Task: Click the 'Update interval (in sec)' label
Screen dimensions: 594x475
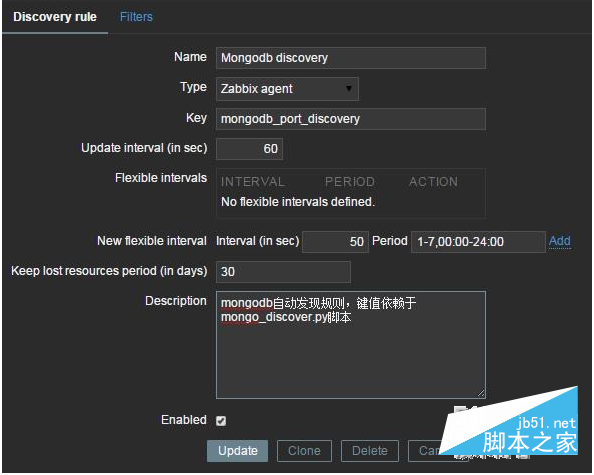Action: pos(144,148)
